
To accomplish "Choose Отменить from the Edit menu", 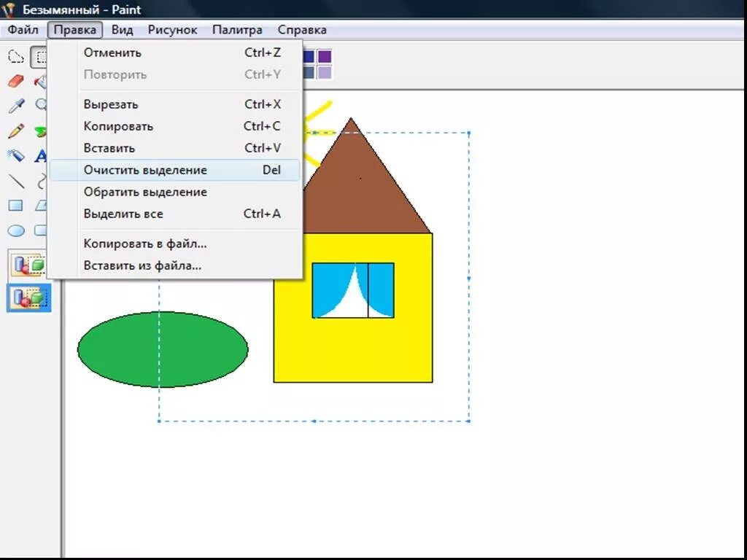I will click(x=175, y=52).
